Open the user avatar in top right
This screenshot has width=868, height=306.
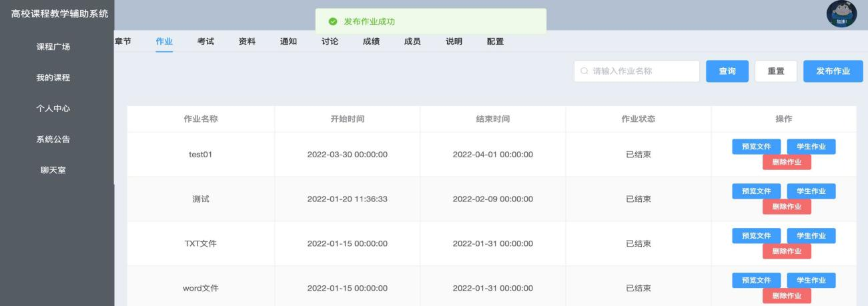tap(841, 14)
